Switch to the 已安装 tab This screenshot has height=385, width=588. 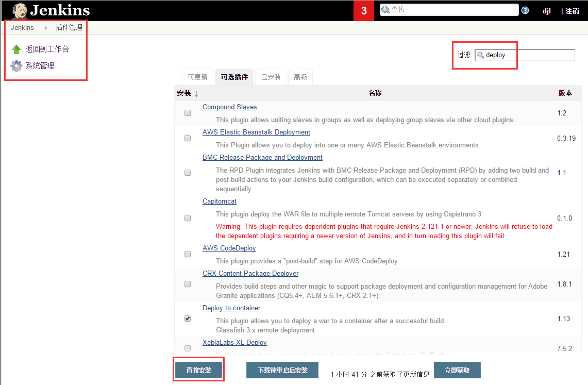tap(271, 77)
